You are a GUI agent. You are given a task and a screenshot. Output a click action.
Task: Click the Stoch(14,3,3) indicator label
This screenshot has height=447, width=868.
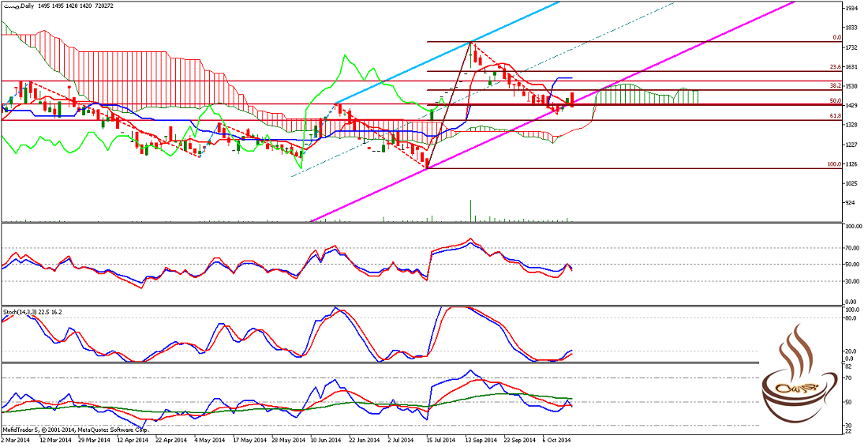coord(32,312)
